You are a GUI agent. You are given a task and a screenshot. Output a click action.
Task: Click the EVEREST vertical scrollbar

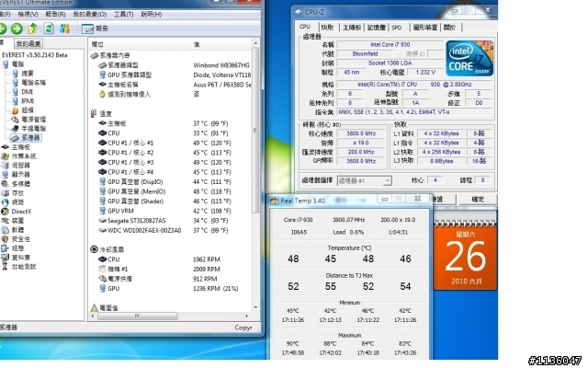tap(255, 130)
